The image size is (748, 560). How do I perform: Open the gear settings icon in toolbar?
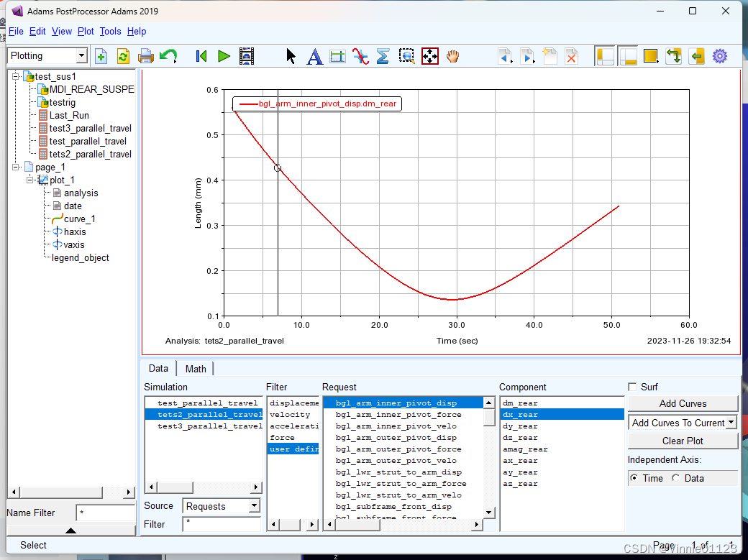pos(720,56)
